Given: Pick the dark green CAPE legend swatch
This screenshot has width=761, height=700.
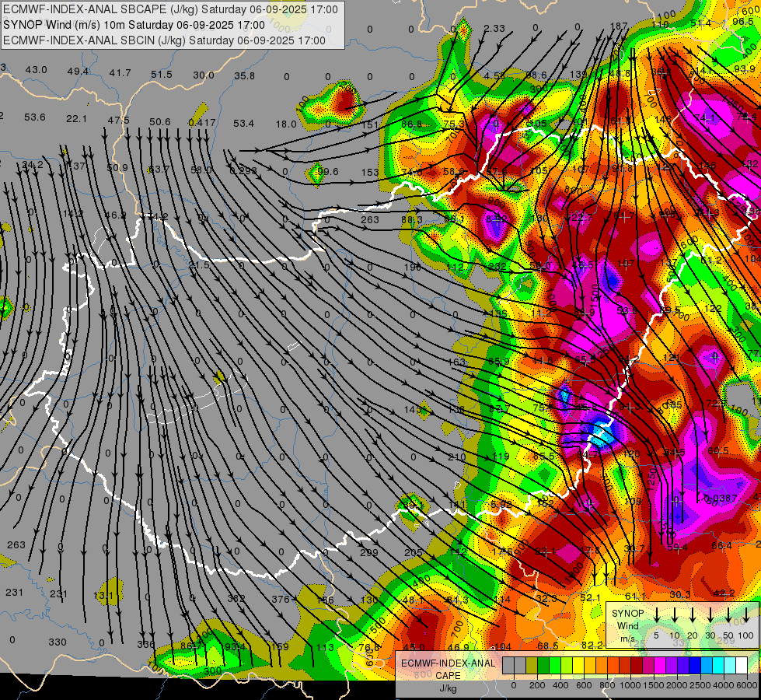Looking at the screenshot, I should point(543,665).
